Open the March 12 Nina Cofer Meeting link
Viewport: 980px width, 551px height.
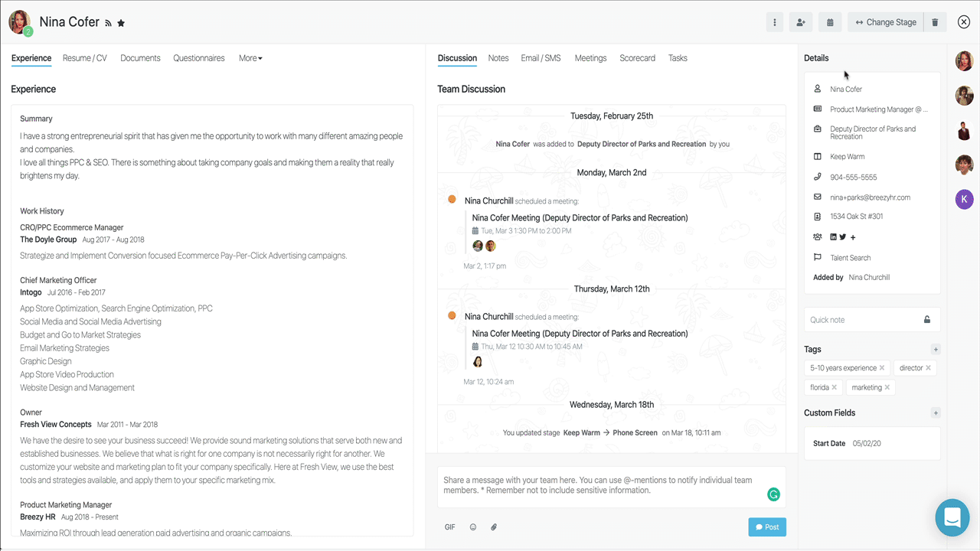[580, 334]
